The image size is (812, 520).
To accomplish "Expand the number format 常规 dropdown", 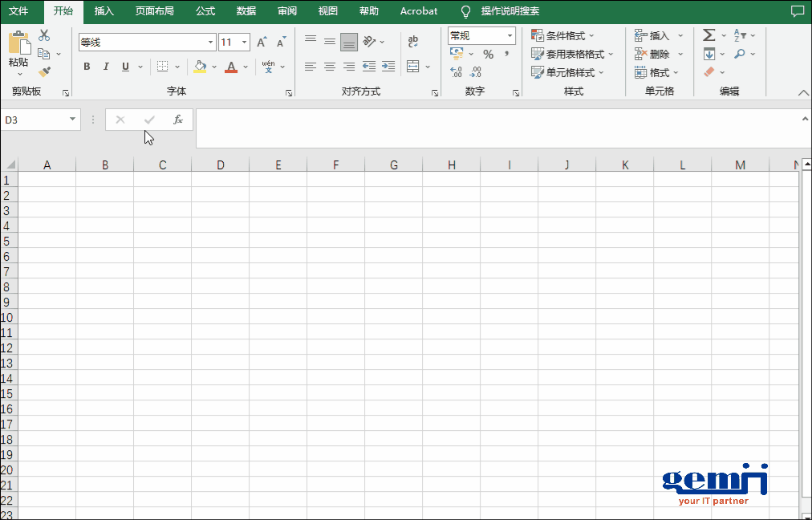I will click(510, 36).
